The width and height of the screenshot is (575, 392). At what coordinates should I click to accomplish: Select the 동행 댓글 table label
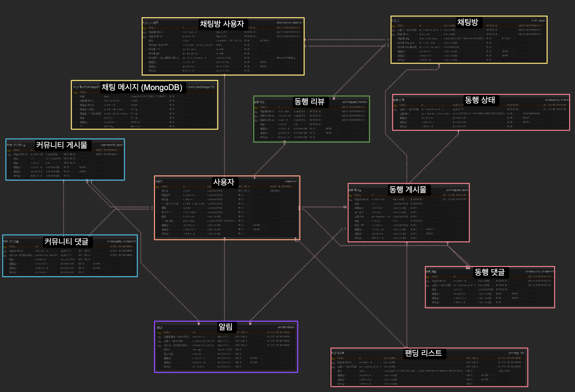pyautogui.click(x=489, y=272)
